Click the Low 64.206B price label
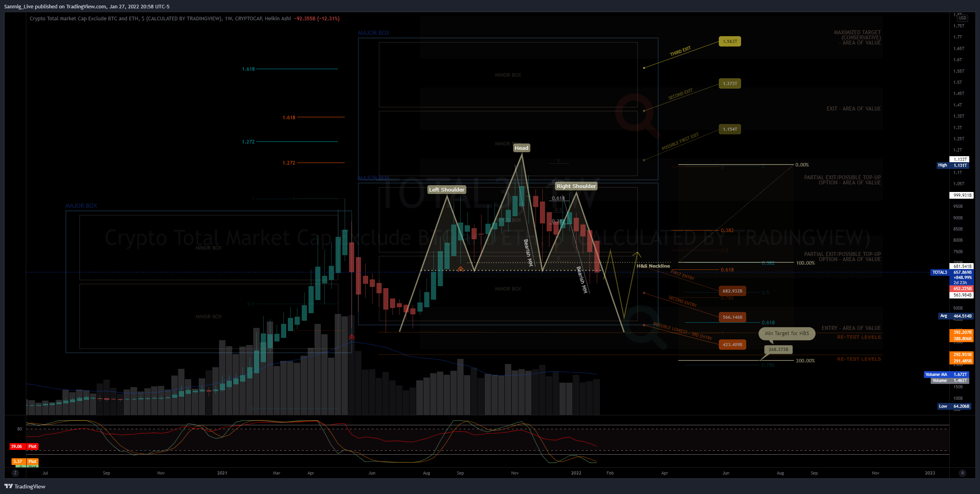The width and height of the screenshot is (980, 494). 954,406
